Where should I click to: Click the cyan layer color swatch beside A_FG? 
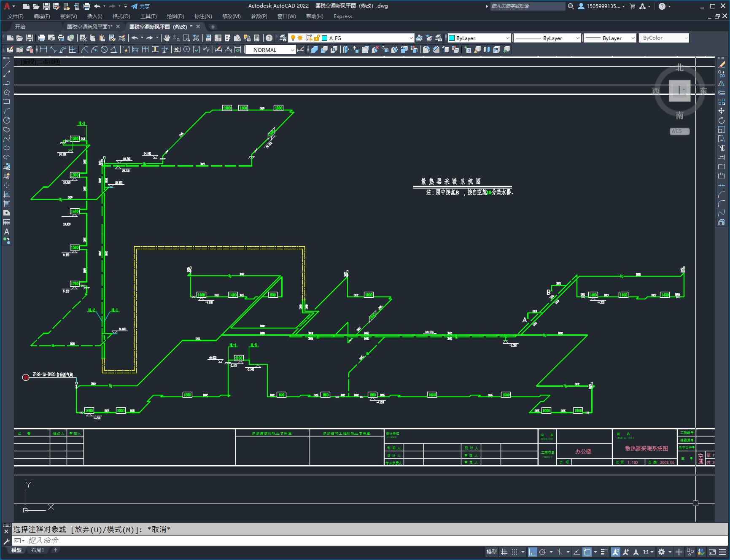pyautogui.click(x=325, y=38)
